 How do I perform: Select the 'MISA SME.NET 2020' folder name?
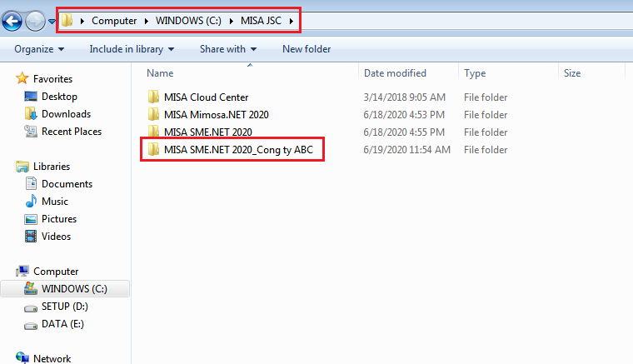[208, 132]
